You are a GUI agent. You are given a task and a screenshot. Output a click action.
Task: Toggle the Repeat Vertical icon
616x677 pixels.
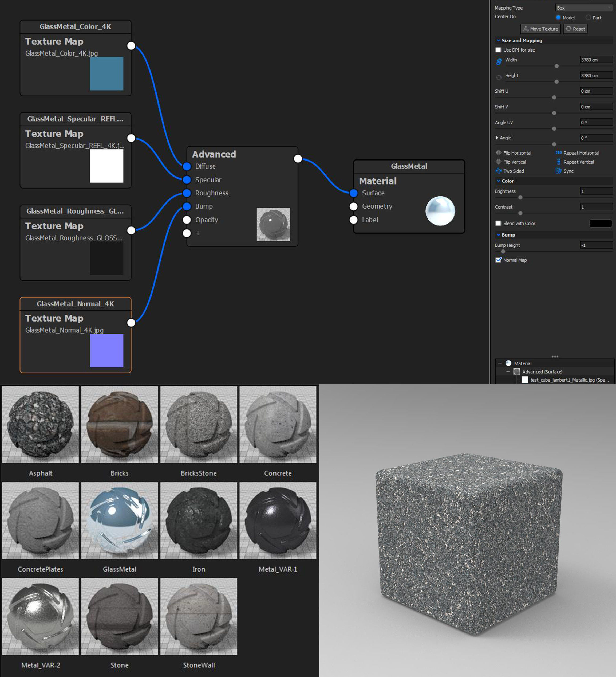click(559, 162)
